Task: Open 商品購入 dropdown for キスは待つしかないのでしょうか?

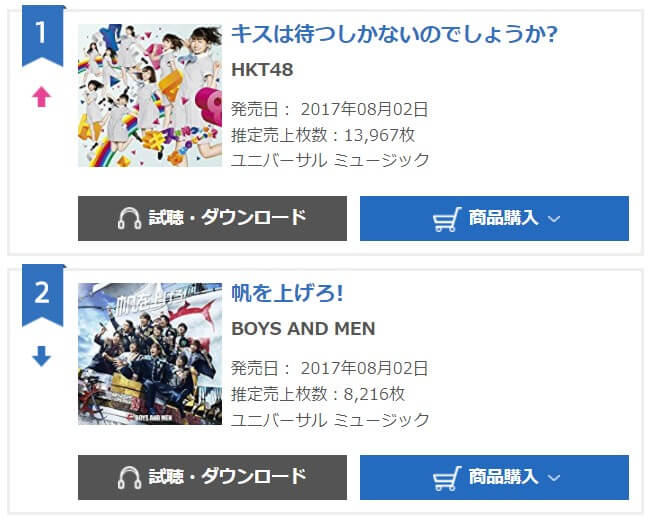Action: pyautogui.click(x=494, y=218)
